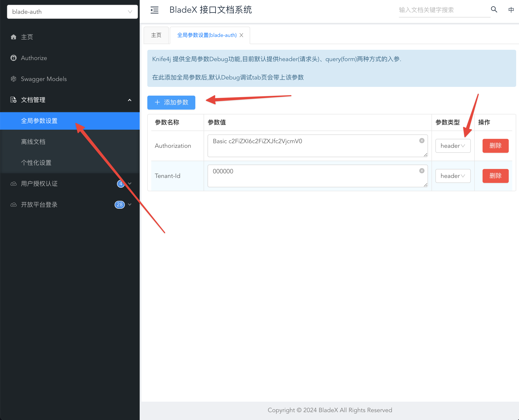The image size is (519, 420).
Task: Select 全局参数设置 in the sidebar
Action: coord(70,121)
